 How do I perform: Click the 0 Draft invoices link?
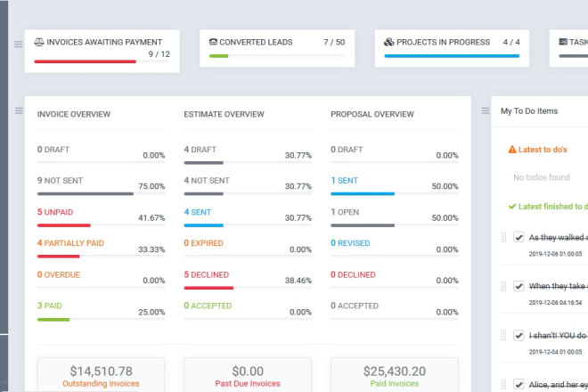coord(53,150)
